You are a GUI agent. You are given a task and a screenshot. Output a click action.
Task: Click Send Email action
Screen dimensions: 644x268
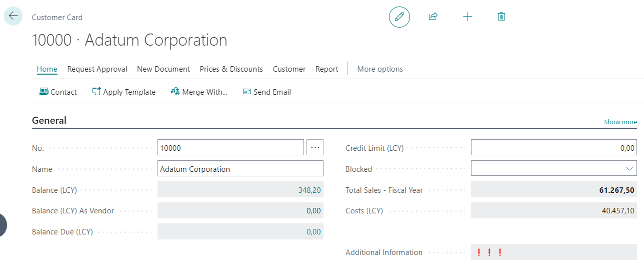tap(266, 92)
